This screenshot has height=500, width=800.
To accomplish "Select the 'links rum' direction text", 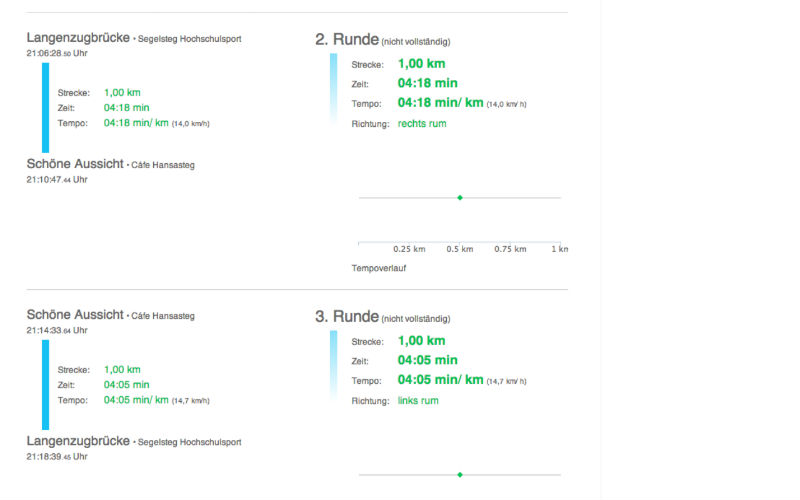I will pos(418,400).
